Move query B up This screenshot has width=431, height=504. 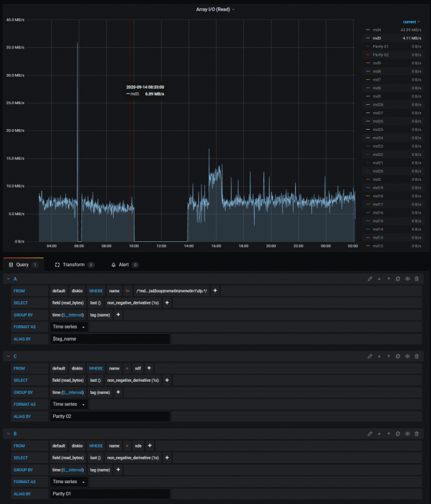pos(389,433)
